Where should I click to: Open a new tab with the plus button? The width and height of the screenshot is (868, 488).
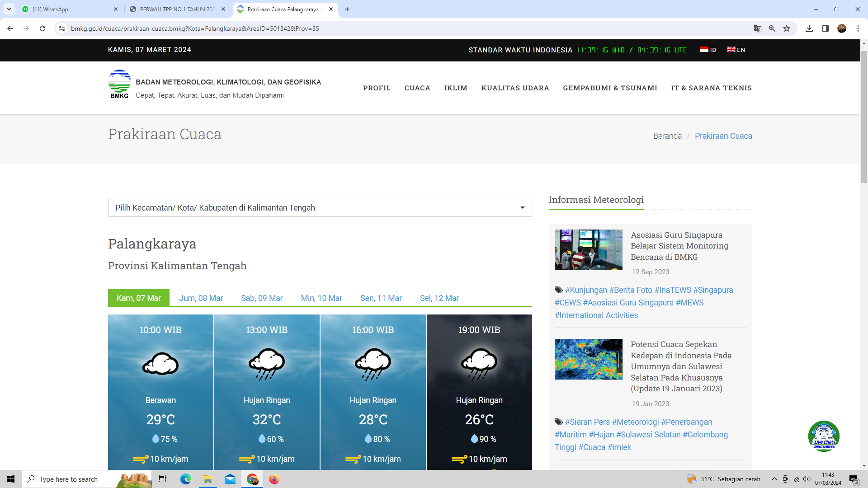click(347, 9)
